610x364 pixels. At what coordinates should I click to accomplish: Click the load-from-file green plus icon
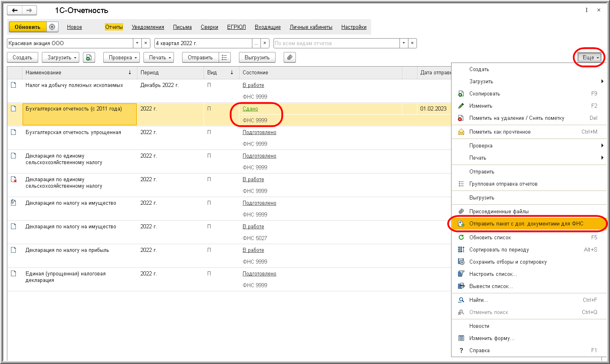89,58
